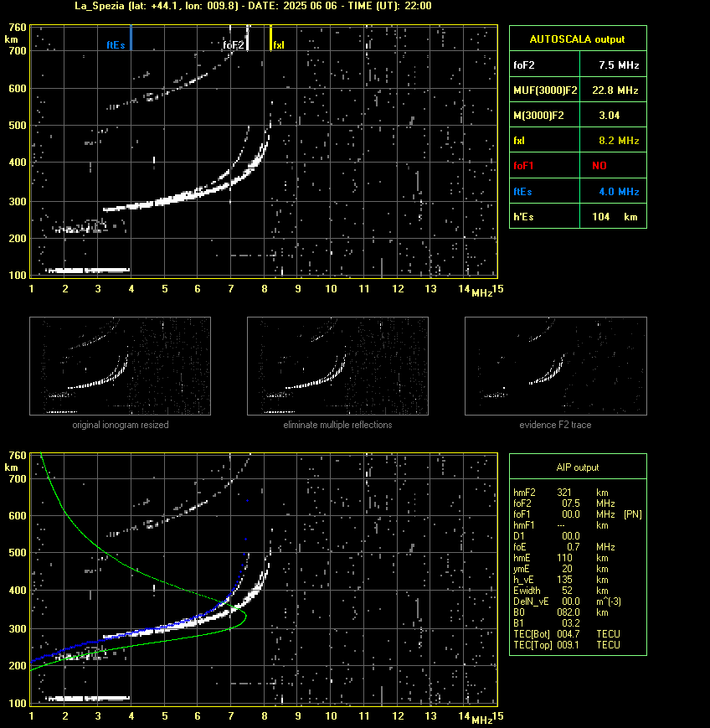Click the eliminate multiple reflections caption

(337, 425)
